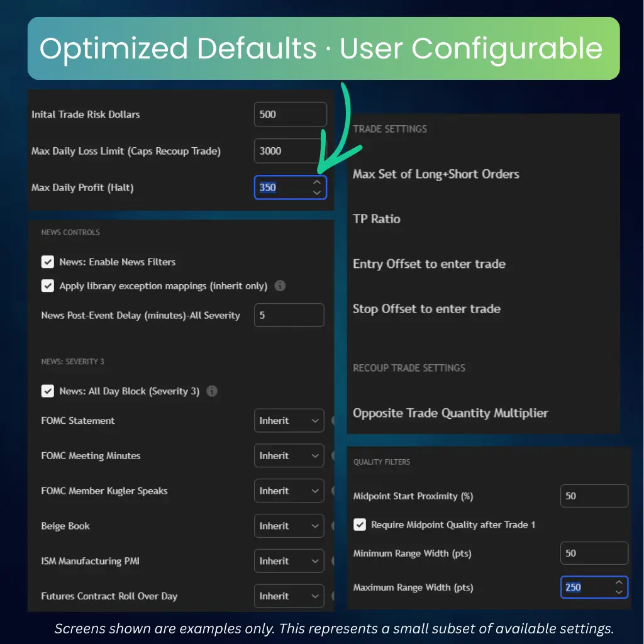Click the Midpoint Start Proximity input

point(594,496)
